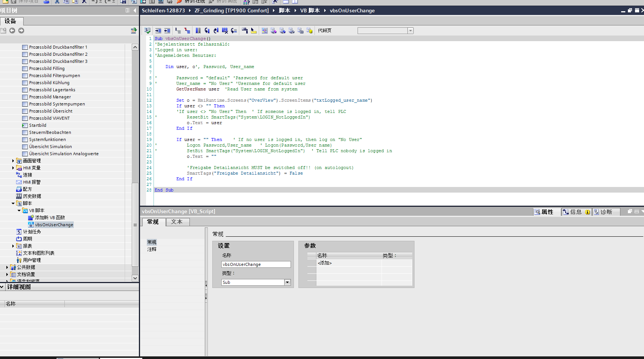This screenshot has height=359, width=644.
Task: Select Prozessbild Kühlung screen in tree
Action: pyautogui.click(x=49, y=83)
